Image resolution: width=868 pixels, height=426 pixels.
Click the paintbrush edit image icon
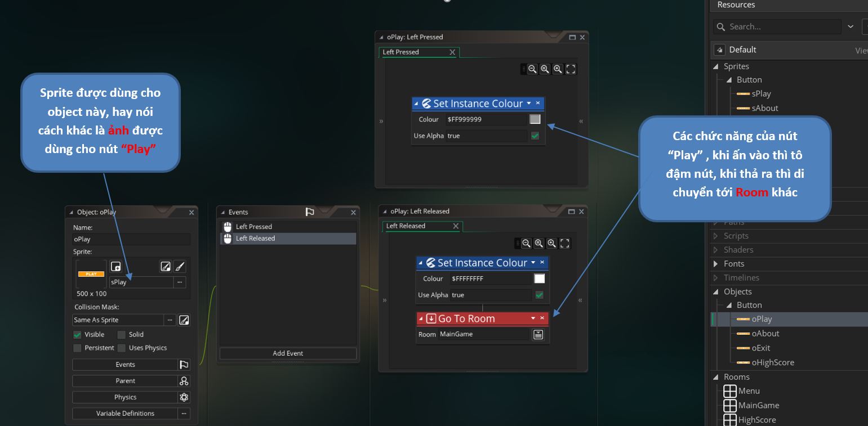[179, 267]
